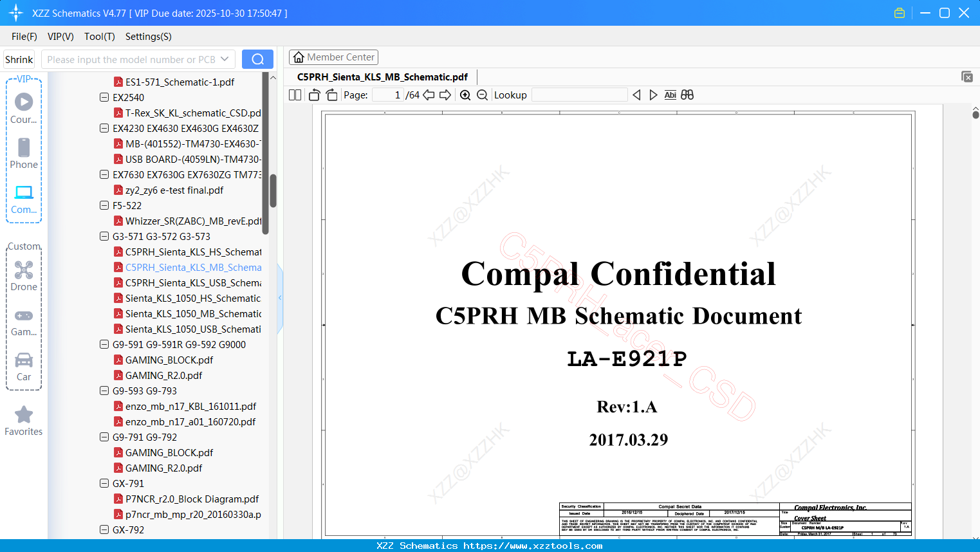
Task: Open the model number dropdown arrow
Action: tap(225, 59)
